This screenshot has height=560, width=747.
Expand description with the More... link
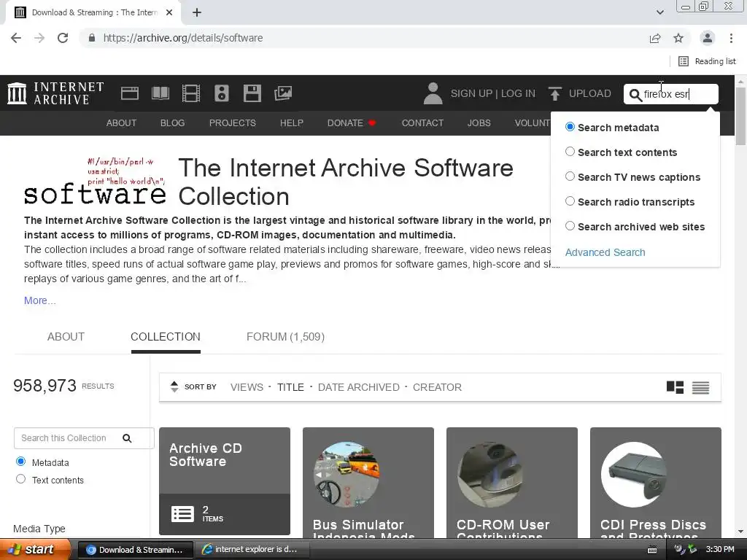pos(40,300)
